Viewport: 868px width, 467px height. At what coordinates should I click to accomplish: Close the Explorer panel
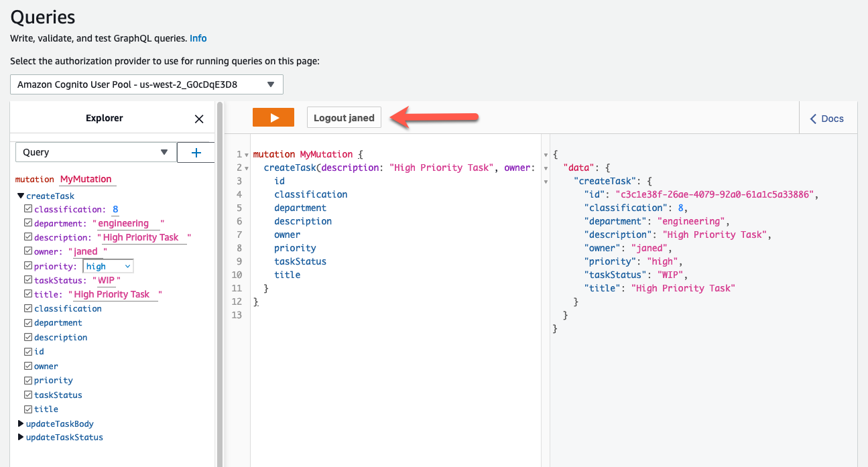[199, 119]
